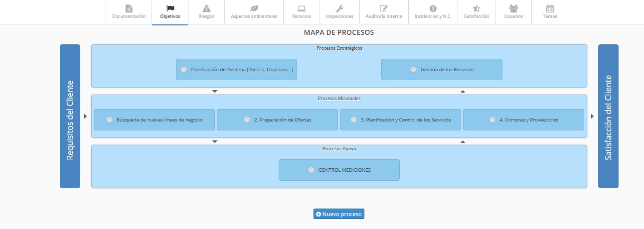Click the right arrow beside Requisitos del Cliente
644x229 pixels.
click(86, 116)
